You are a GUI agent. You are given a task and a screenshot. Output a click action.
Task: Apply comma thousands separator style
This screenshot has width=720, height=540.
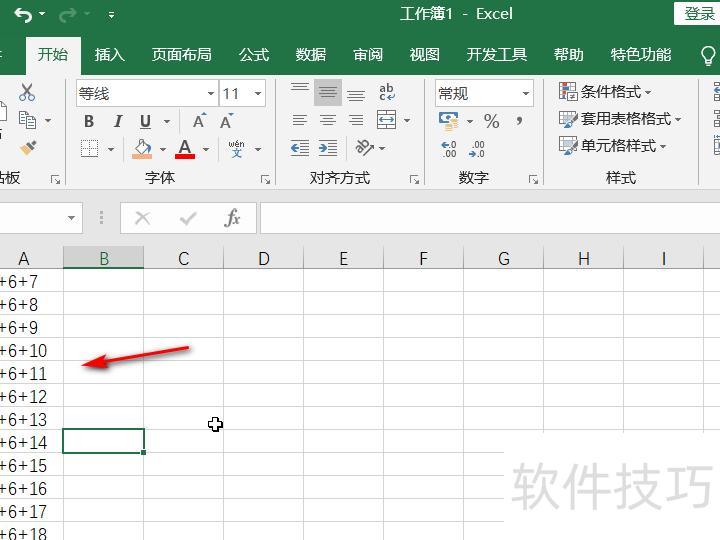(519, 121)
